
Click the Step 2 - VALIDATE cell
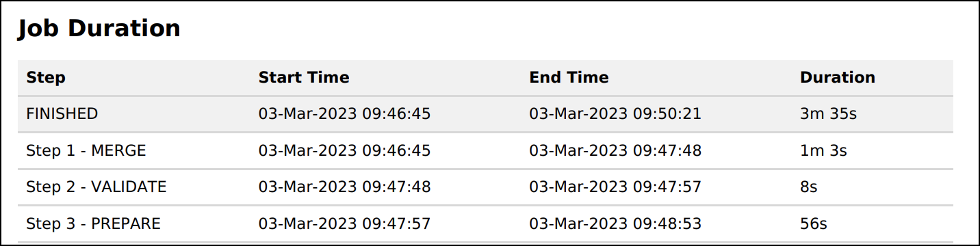click(96, 187)
